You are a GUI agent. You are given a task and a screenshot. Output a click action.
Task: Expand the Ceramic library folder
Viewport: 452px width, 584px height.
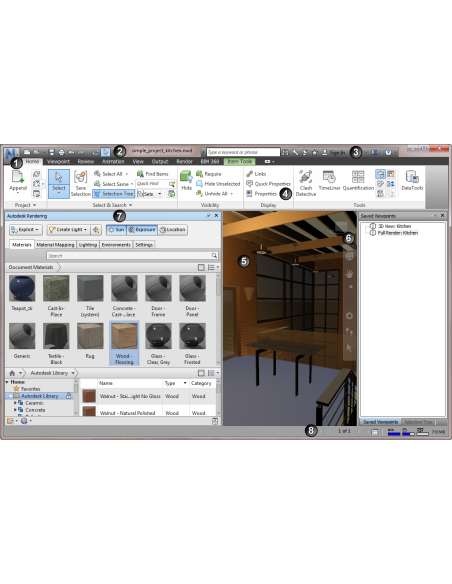point(15,403)
